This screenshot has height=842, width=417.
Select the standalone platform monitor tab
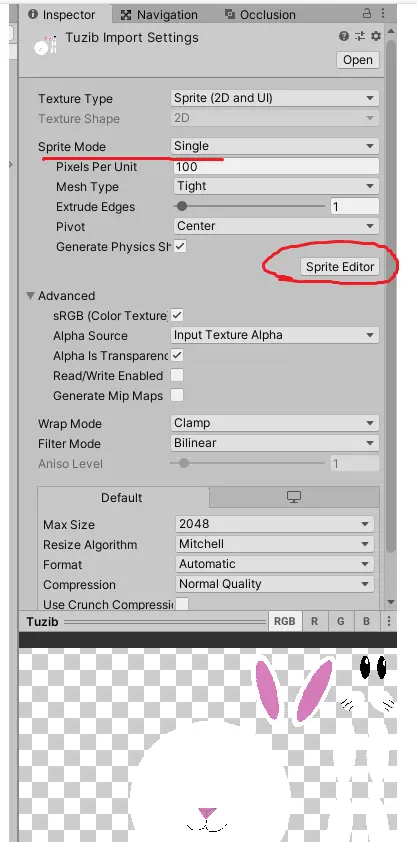pos(294,497)
